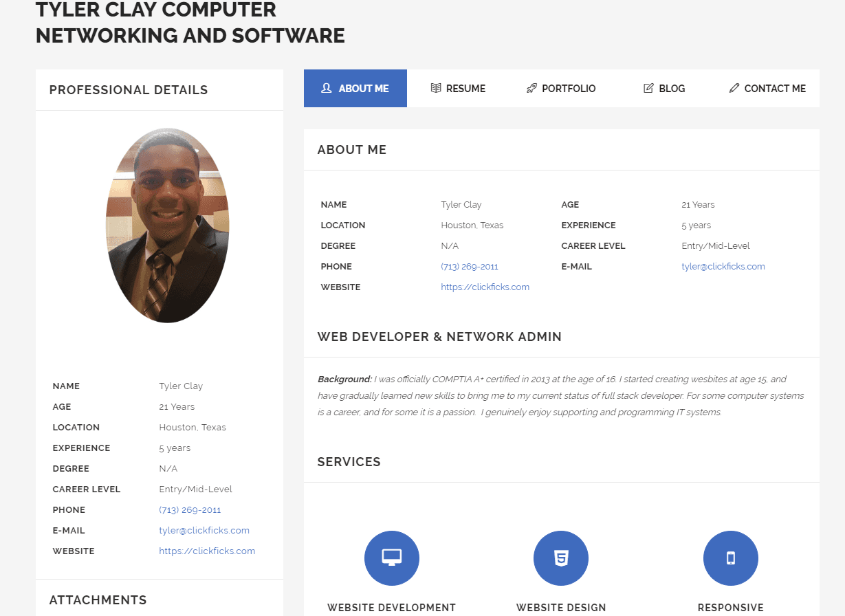The width and height of the screenshot is (845, 616).
Task: Click the rocket icon beside Portfolio
Action: [531, 88]
